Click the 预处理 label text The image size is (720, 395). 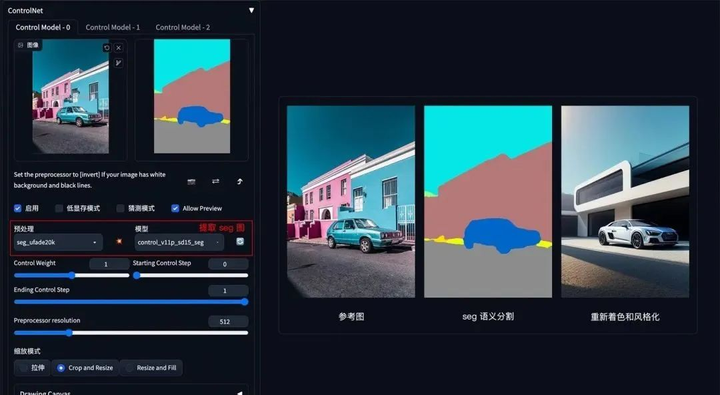[24, 229]
